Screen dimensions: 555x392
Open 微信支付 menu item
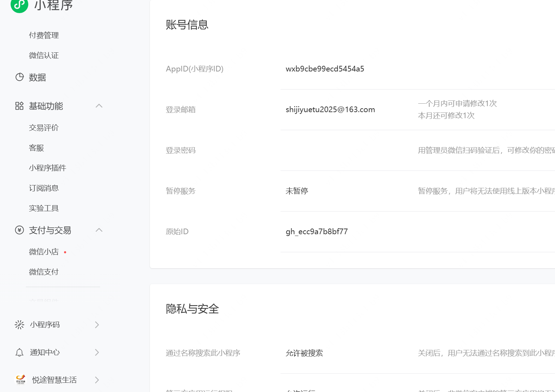[x=44, y=272]
